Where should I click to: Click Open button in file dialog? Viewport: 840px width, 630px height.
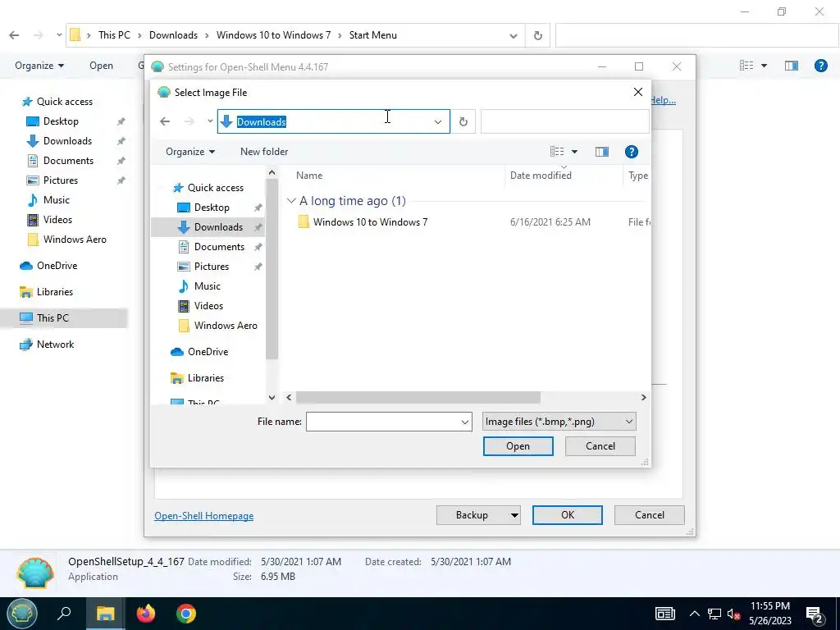(518, 446)
